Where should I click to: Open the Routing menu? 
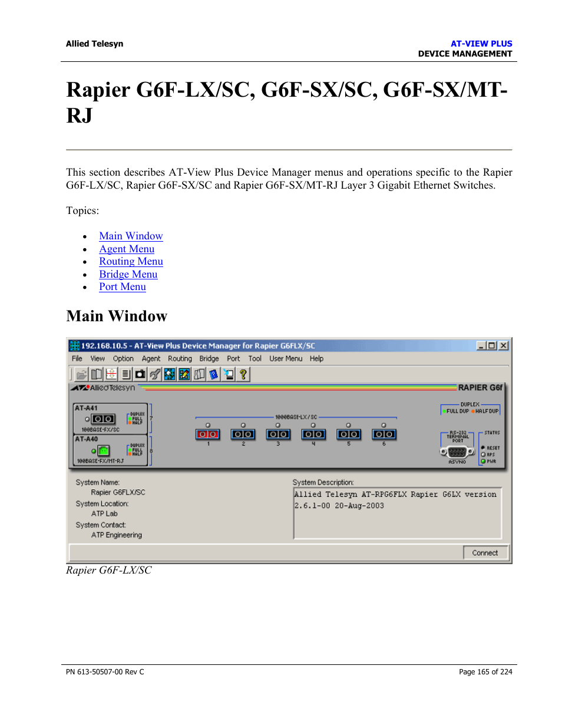pyautogui.click(x=180, y=358)
